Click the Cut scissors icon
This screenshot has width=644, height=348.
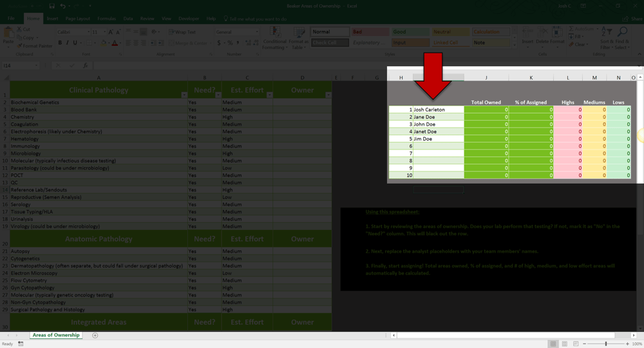[x=19, y=30]
